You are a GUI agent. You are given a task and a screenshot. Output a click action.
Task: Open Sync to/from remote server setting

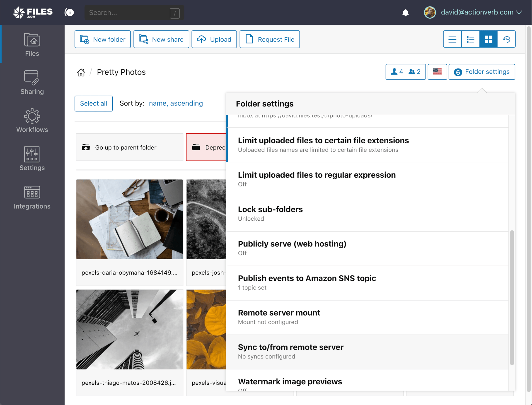[x=290, y=351]
